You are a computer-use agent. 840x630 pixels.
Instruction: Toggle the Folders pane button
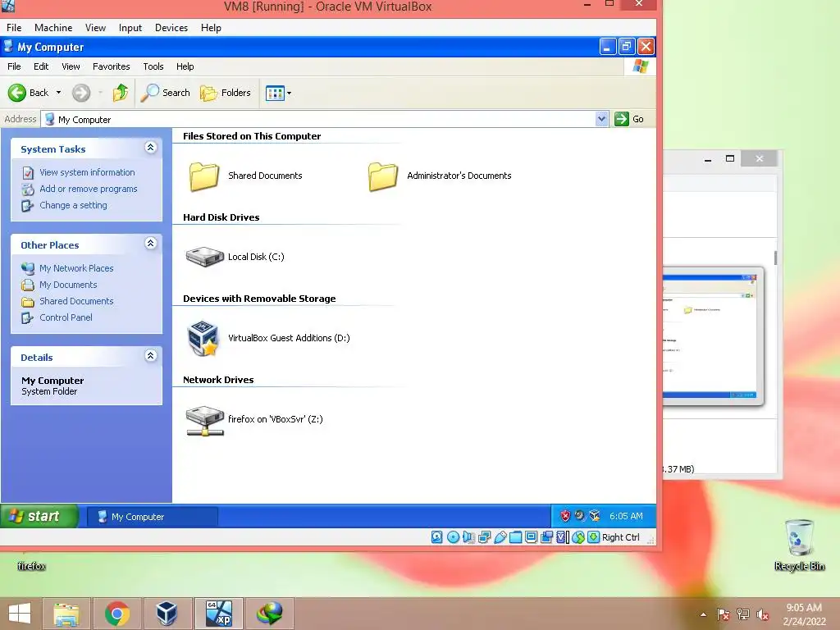click(225, 93)
